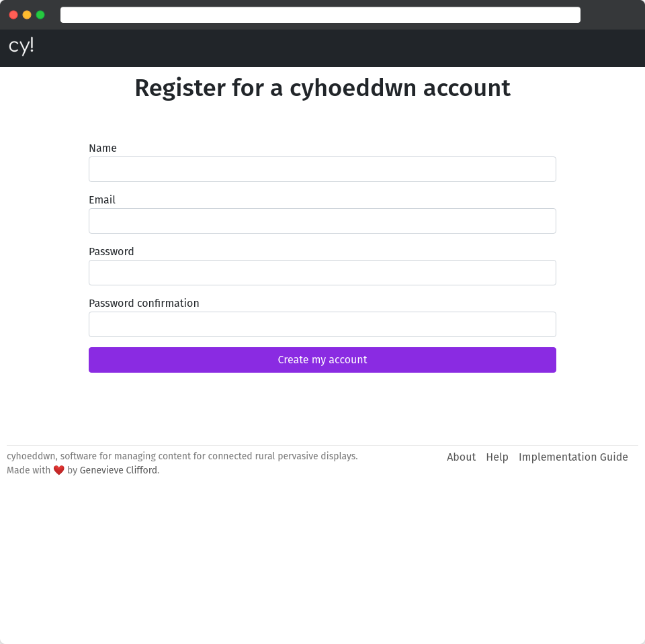Click the Name field label
The image size is (645, 644).
click(103, 148)
